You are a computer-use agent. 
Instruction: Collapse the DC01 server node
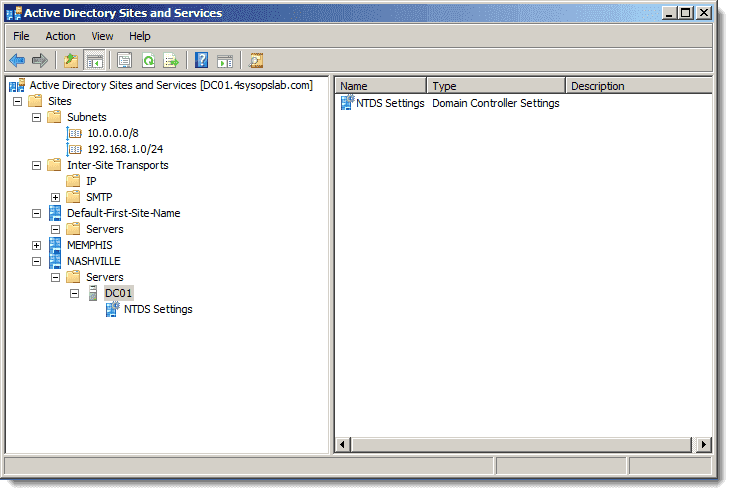(x=74, y=294)
